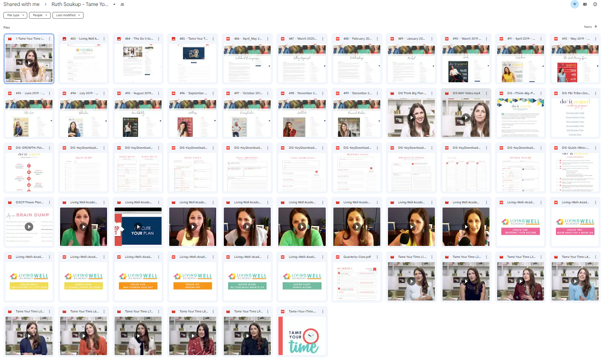
Task: Play the Tame Your Time L6 video
Action: pyautogui.click(x=84, y=336)
